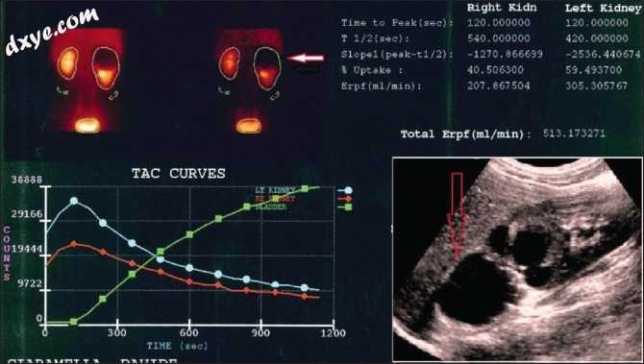Screen dimensions: 644x364
Task: Select the green BLADDER legend square marker
Action: 348,207
